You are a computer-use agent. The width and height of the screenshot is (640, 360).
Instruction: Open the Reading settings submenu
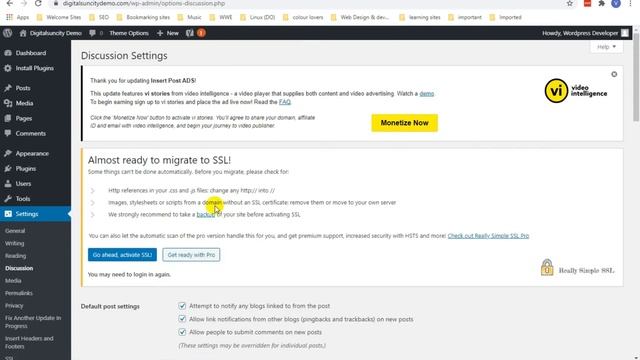(16, 256)
